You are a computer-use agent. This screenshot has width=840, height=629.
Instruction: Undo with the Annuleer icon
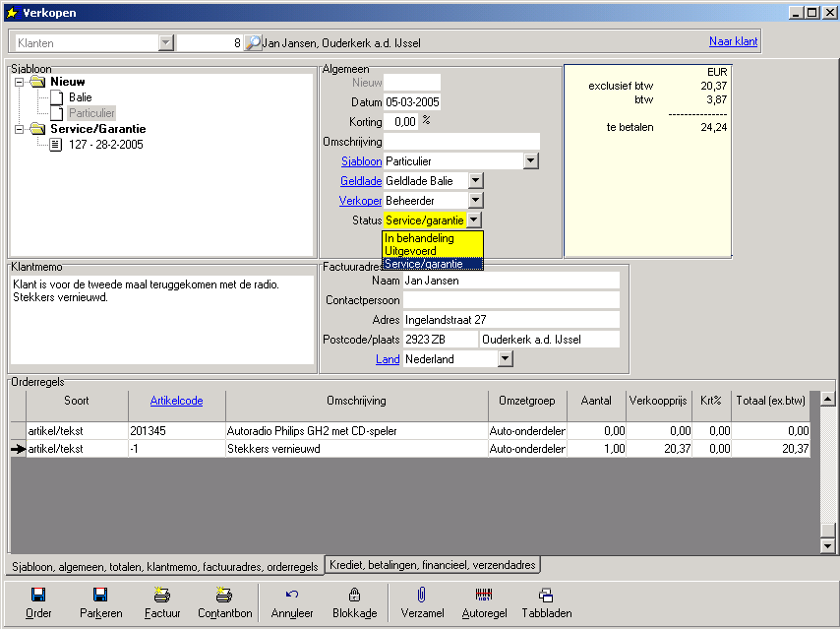[292, 595]
